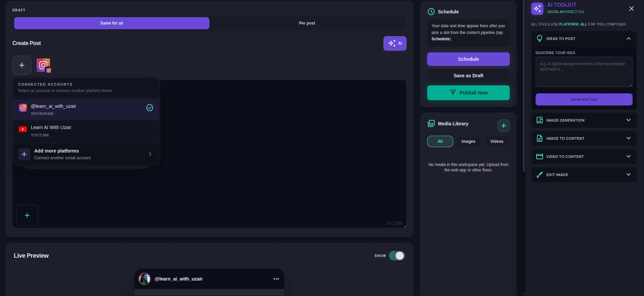Deselect the @learn_ai_with_uzair Instagram checkmark

click(x=150, y=108)
